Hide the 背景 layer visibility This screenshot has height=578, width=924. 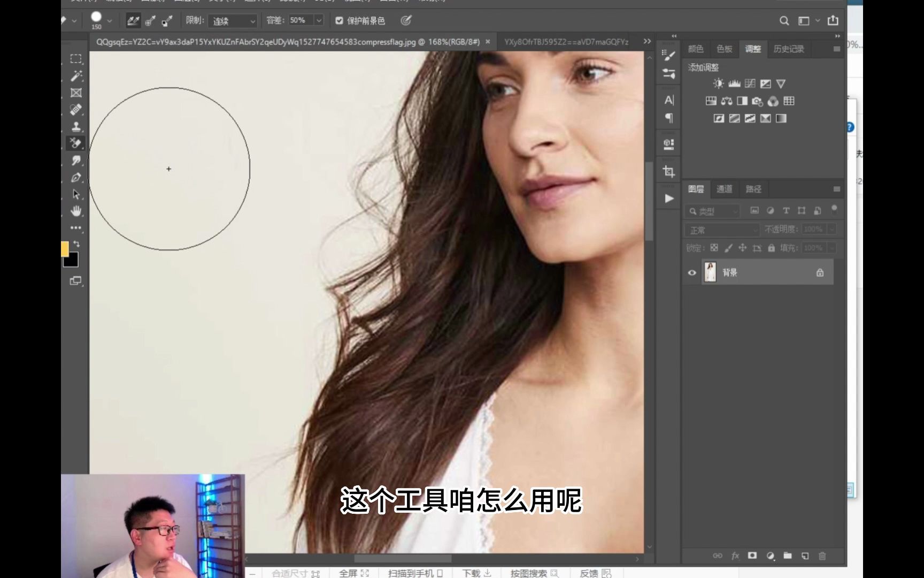[691, 272]
